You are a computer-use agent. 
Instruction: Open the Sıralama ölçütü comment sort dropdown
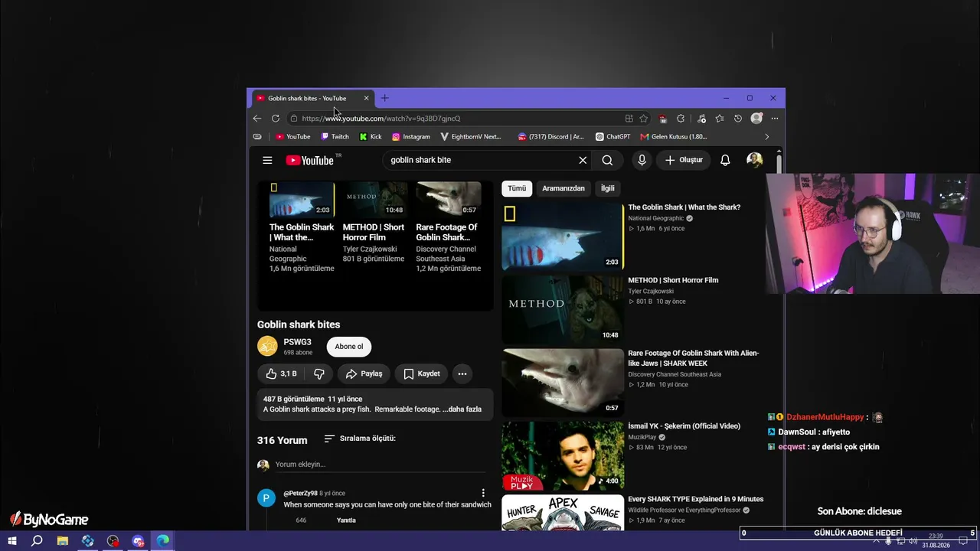tap(360, 439)
